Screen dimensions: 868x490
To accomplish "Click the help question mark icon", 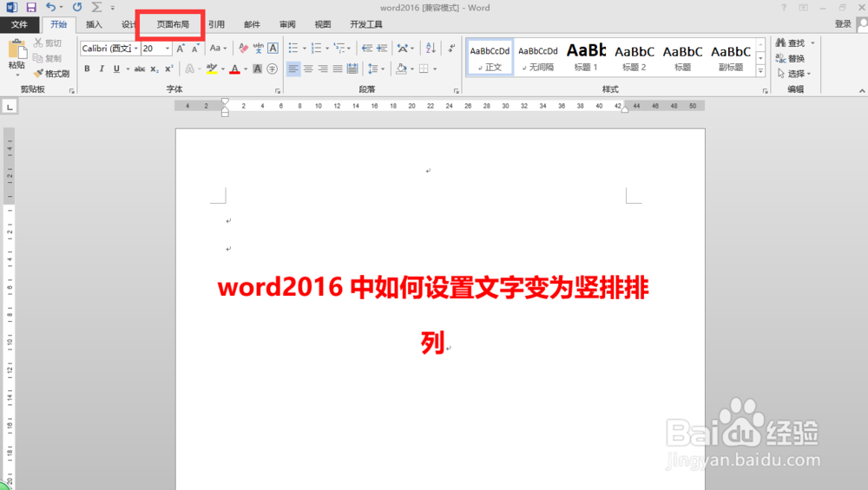I will click(x=783, y=8).
